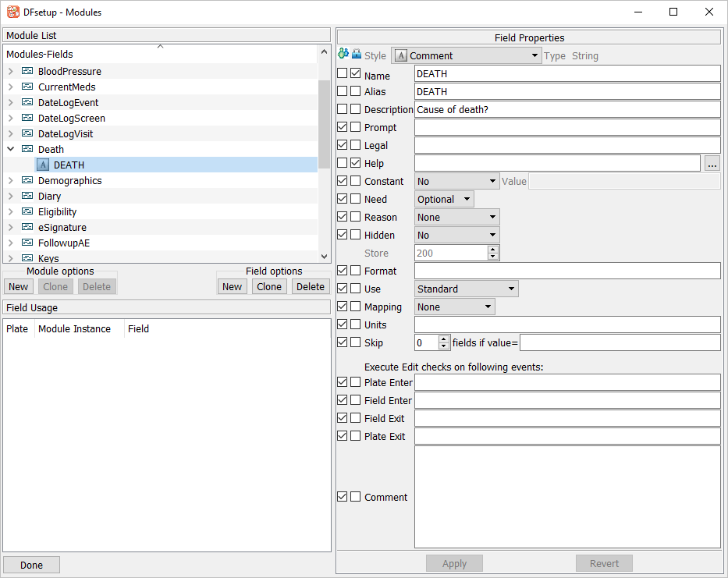Increase the Skip fields spinner value
This screenshot has width=728, height=578.
[x=445, y=339]
